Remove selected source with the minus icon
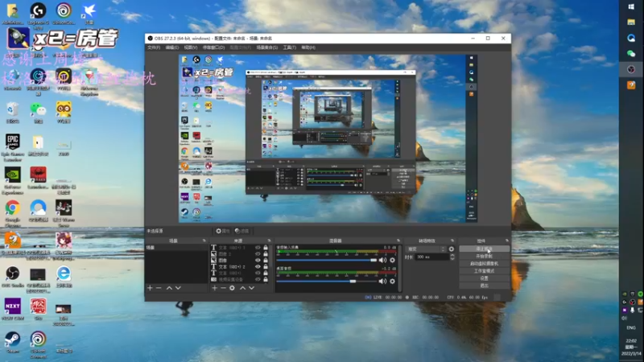 point(224,288)
